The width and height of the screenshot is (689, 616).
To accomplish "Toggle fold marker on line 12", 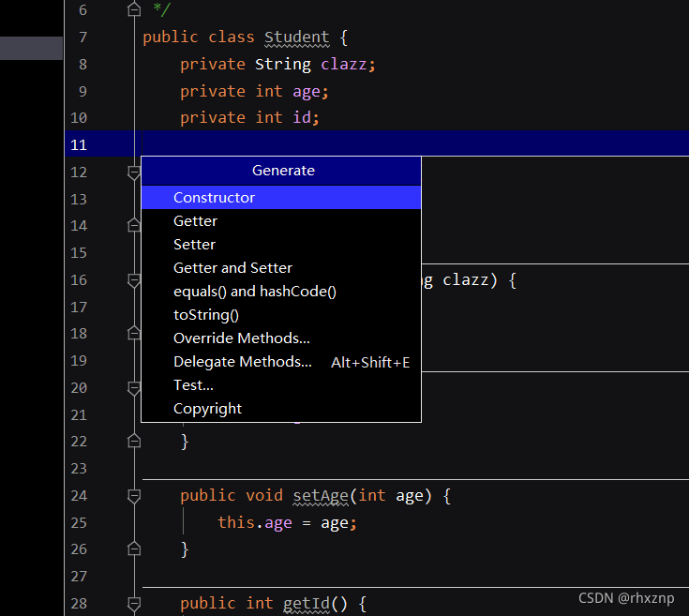I will click(134, 173).
